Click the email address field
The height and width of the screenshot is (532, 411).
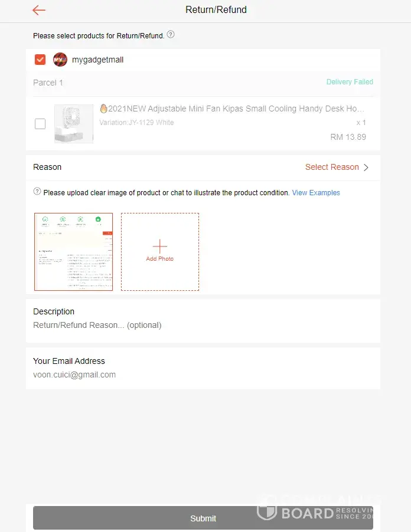click(74, 375)
